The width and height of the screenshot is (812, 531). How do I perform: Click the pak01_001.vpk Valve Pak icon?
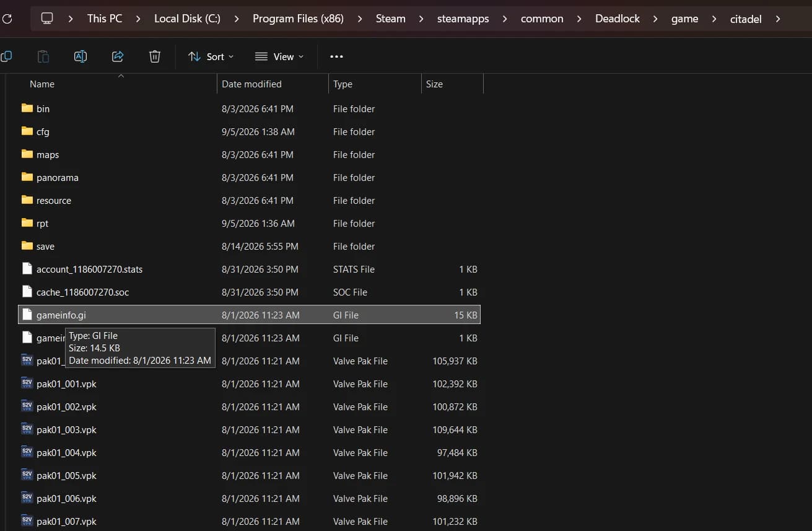pyautogui.click(x=27, y=384)
